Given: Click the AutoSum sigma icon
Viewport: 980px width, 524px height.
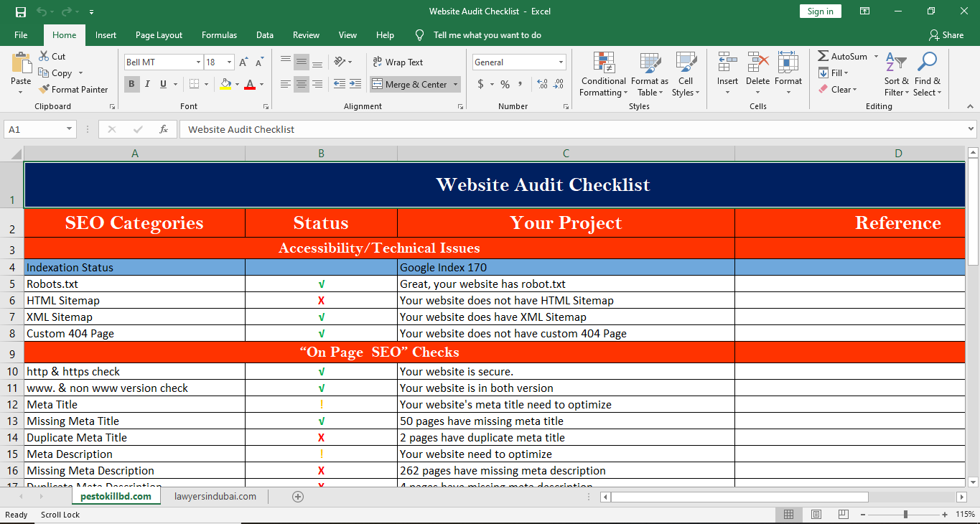Looking at the screenshot, I should click(823, 56).
